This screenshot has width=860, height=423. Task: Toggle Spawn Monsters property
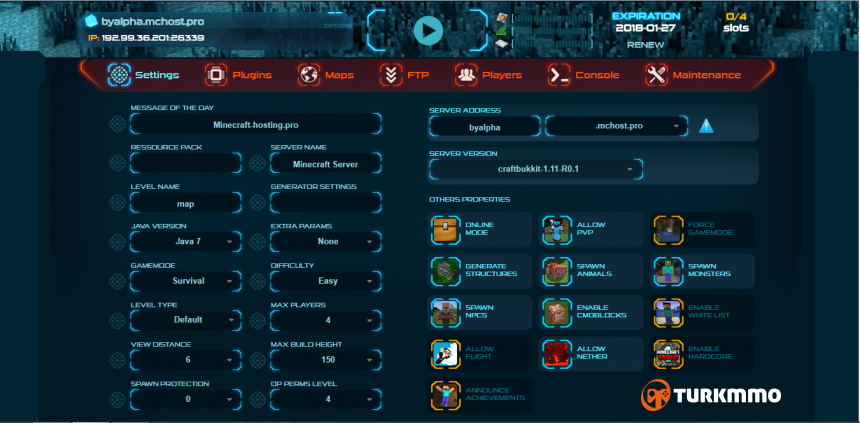click(x=703, y=270)
